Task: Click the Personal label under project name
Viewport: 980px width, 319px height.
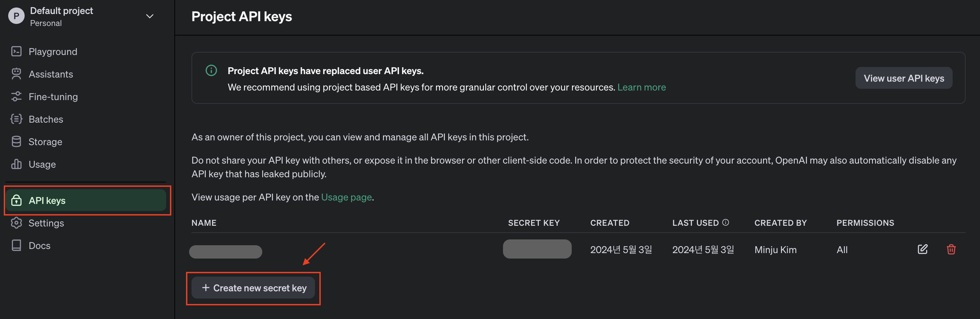Action: [x=46, y=23]
